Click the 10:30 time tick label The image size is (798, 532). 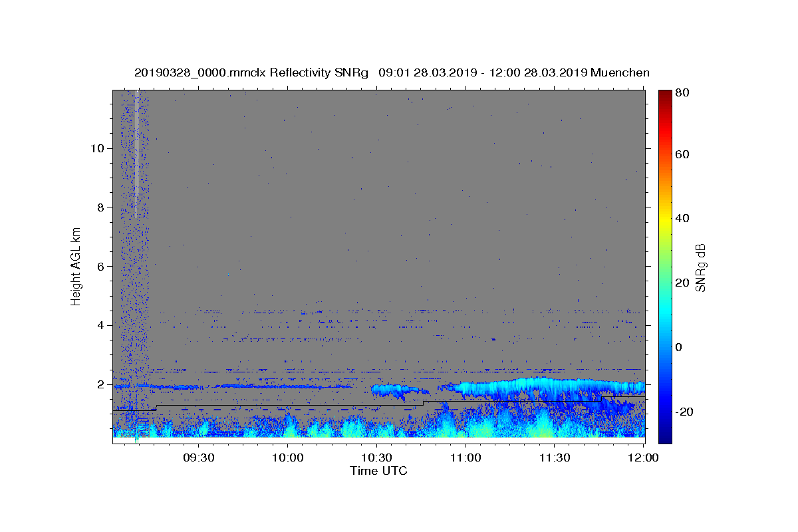point(376,458)
